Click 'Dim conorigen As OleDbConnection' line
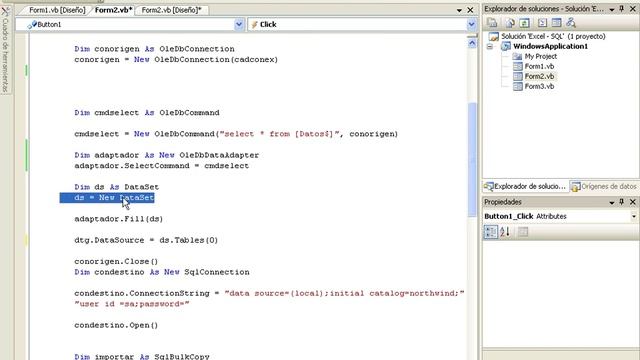Screen dimensions: 640x360 (x=154, y=49)
